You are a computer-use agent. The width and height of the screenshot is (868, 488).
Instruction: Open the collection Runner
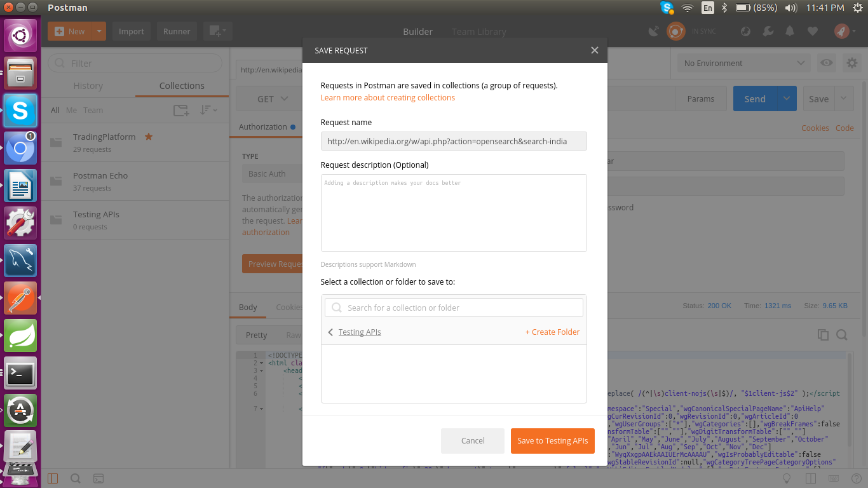click(177, 31)
